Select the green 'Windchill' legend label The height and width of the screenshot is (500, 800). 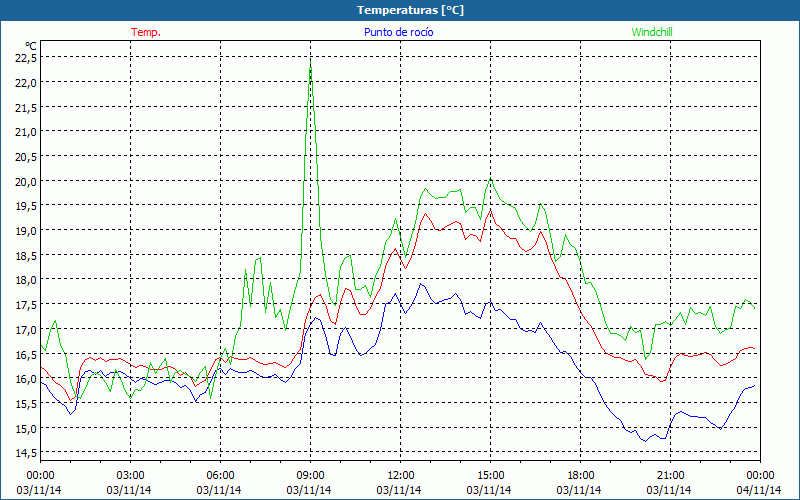(652, 32)
